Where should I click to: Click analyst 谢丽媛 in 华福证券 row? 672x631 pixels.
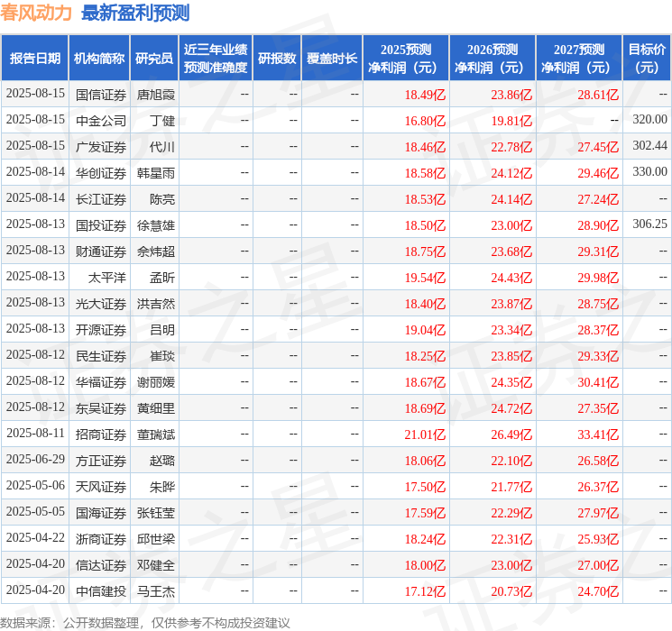tap(156, 382)
